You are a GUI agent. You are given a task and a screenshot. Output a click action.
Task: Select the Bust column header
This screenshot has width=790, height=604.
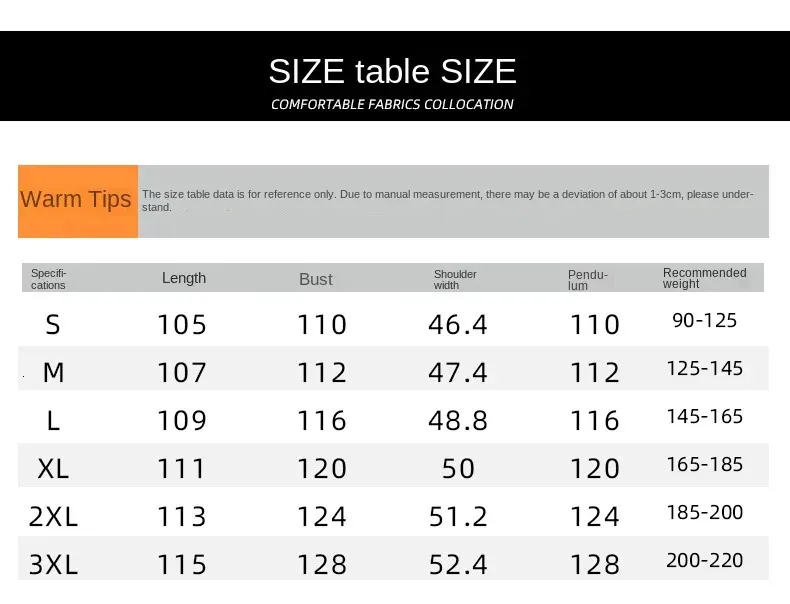(316, 279)
